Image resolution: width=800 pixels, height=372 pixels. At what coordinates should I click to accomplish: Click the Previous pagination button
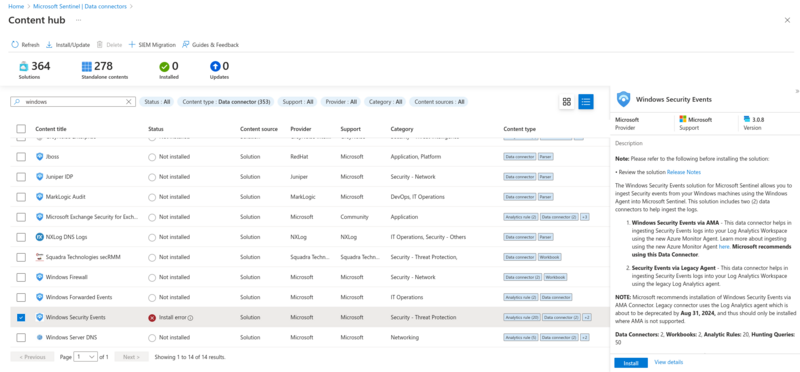32,357
